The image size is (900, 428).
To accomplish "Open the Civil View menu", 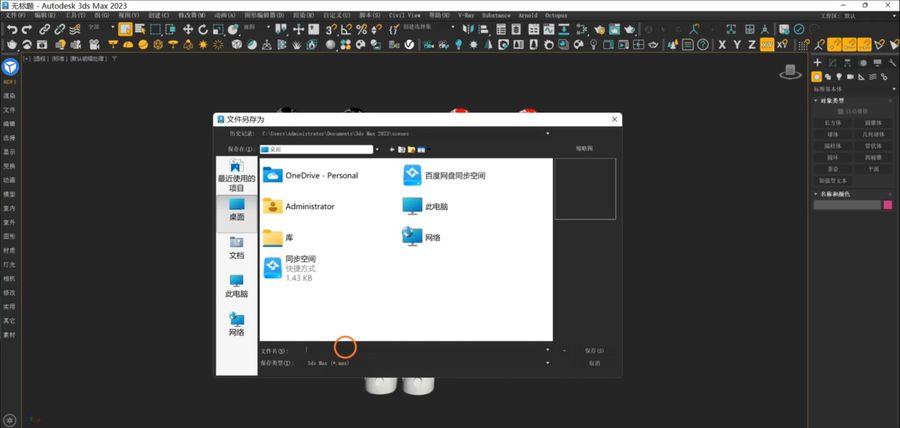I will (405, 15).
